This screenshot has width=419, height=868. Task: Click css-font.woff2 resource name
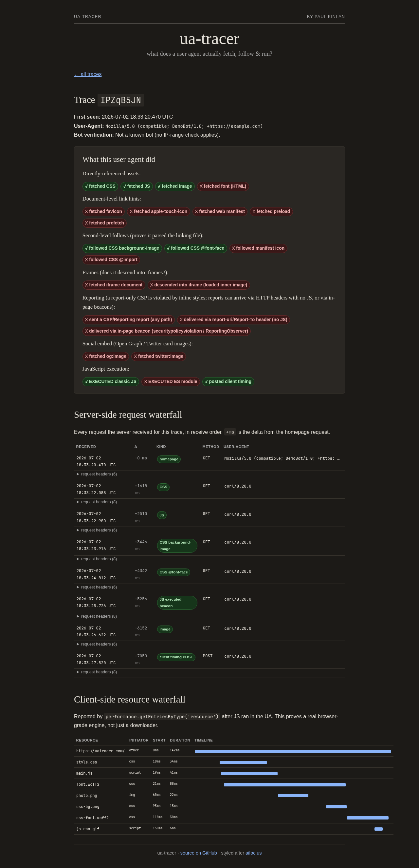click(93, 818)
